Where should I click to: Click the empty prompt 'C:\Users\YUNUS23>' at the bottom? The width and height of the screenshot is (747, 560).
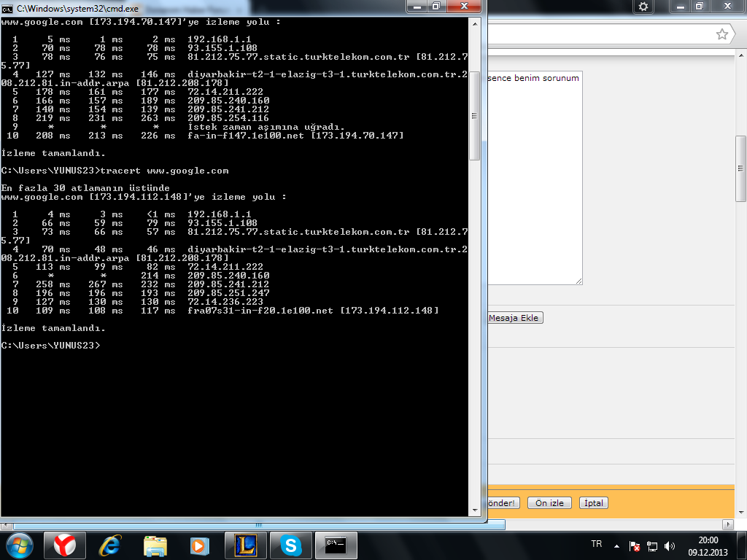tap(51, 346)
